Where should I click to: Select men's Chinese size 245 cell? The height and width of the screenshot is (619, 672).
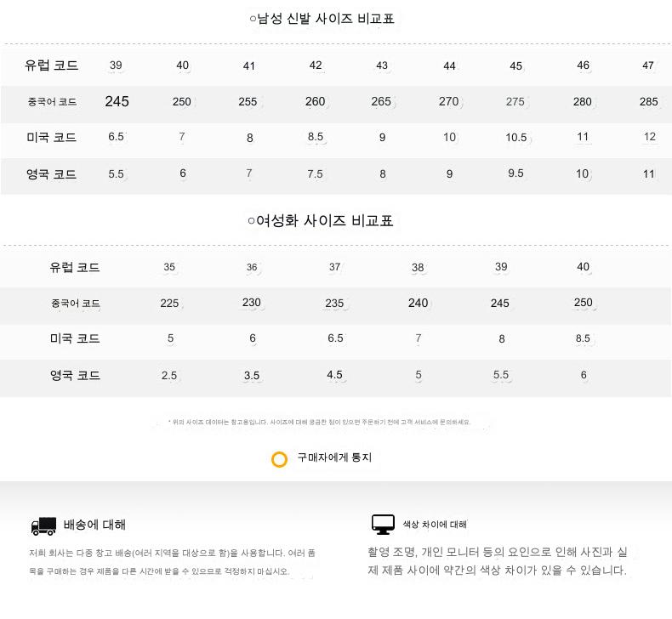tap(117, 101)
